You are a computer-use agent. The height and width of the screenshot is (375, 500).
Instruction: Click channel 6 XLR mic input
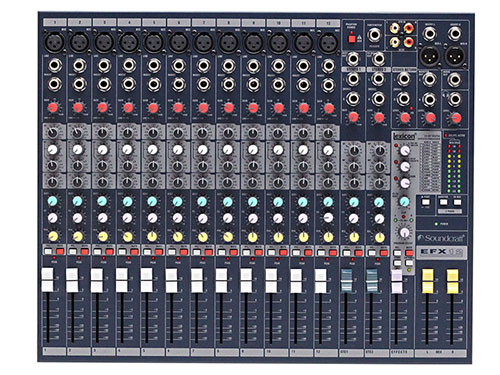pos(179,43)
